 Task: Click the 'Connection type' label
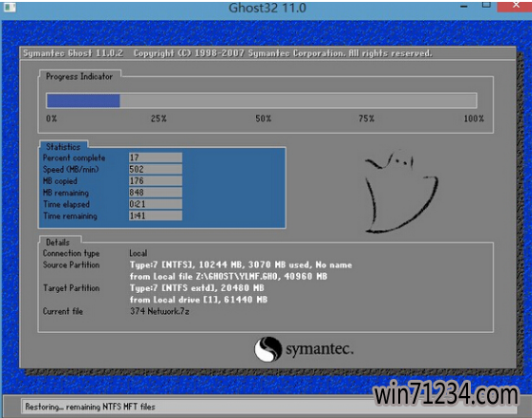point(72,253)
